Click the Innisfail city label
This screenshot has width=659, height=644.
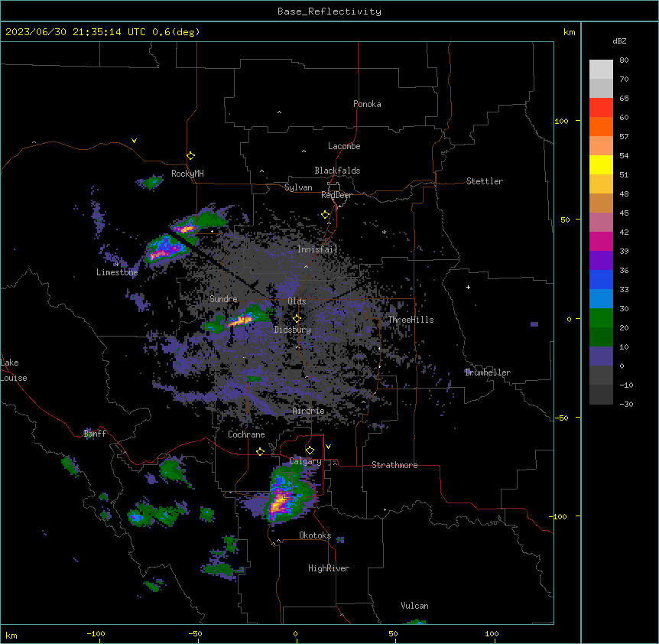(317, 249)
